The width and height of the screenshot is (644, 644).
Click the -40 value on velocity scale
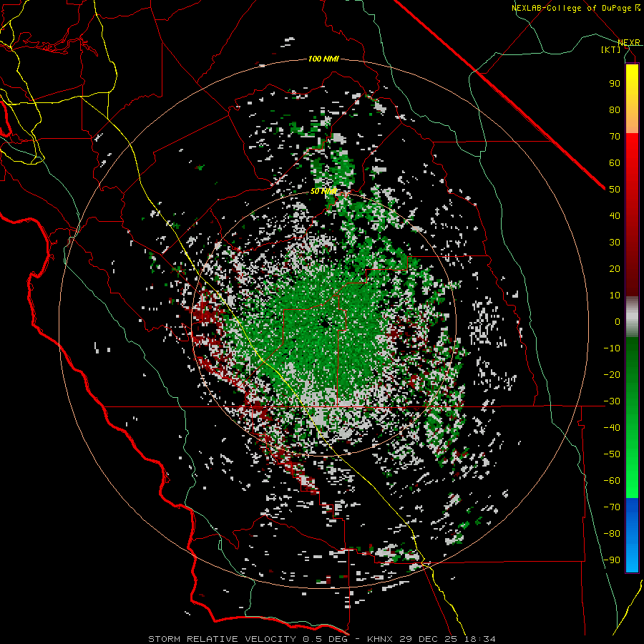pyautogui.click(x=612, y=428)
